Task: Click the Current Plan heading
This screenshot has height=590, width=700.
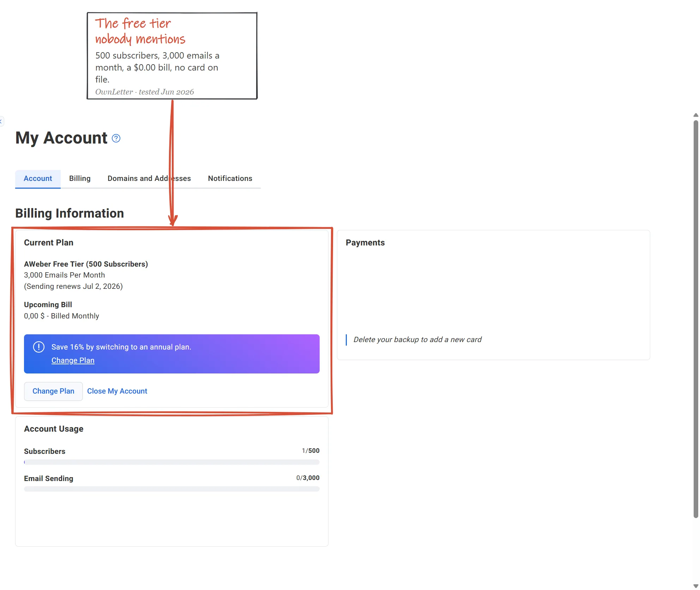Action: click(x=49, y=243)
